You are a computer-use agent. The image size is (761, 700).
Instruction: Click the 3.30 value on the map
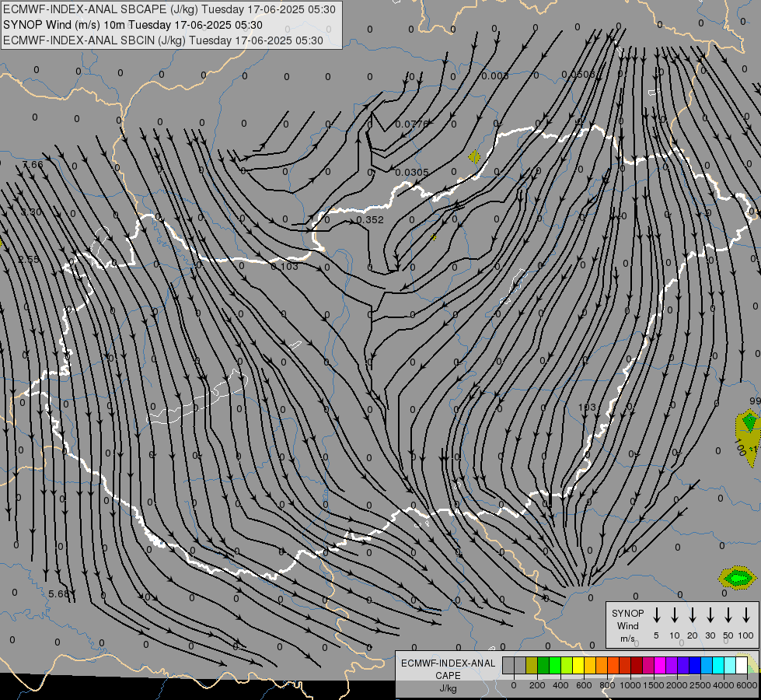click(x=31, y=212)
